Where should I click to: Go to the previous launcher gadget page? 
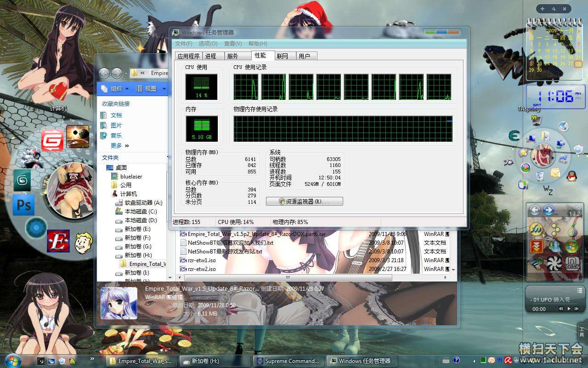point(535,210)
